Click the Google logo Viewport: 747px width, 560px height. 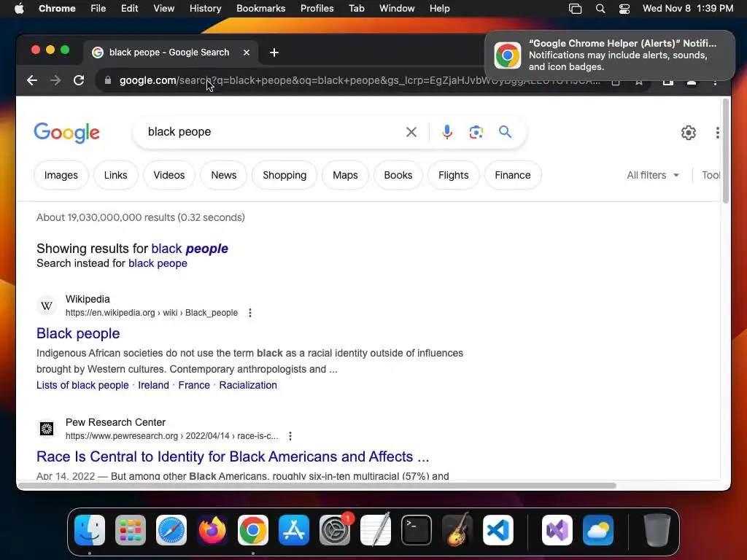(66, 133)
